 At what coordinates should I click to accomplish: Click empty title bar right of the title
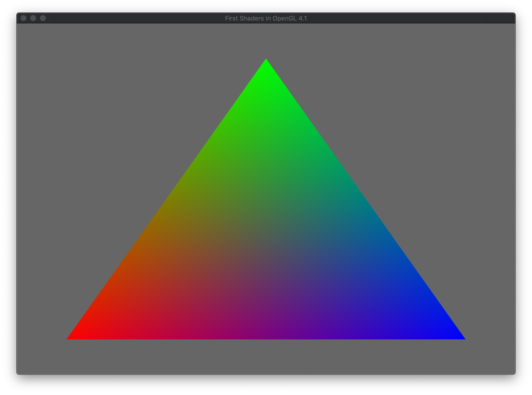pos(414,18)
